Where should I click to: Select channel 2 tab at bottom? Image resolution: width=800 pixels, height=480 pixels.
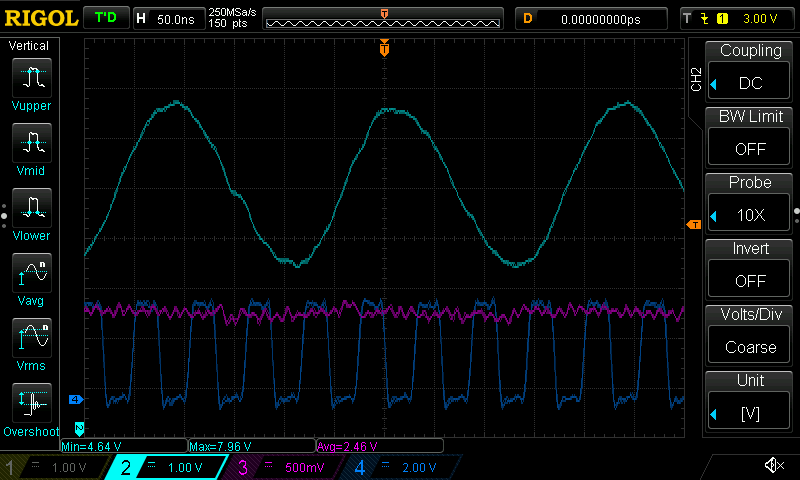click(x=170, y=467)
